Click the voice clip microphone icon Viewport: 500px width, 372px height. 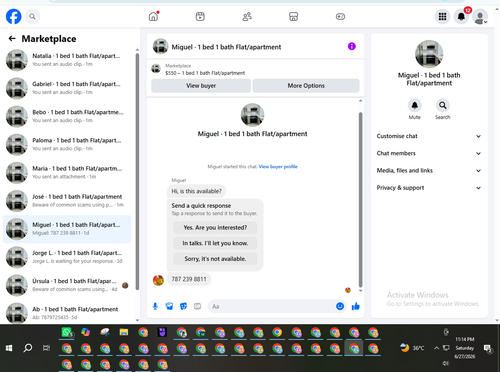pyautogui.click(x=155, y=306)
